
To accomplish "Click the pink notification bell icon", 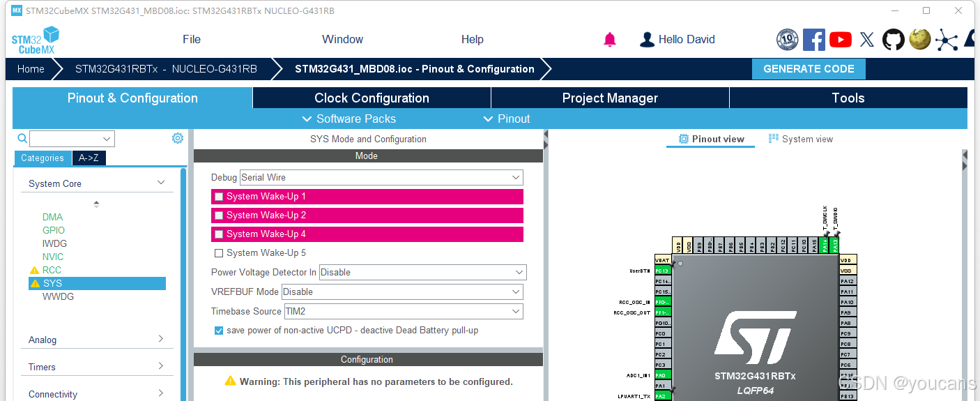I will (x=610, y=40).
